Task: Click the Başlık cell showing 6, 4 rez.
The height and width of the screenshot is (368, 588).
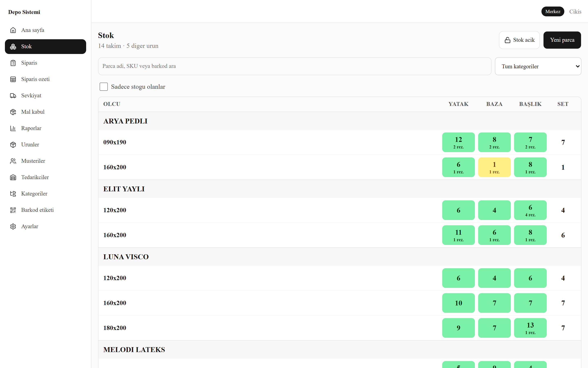Action: pyautogui.click(x=530, y=210)
